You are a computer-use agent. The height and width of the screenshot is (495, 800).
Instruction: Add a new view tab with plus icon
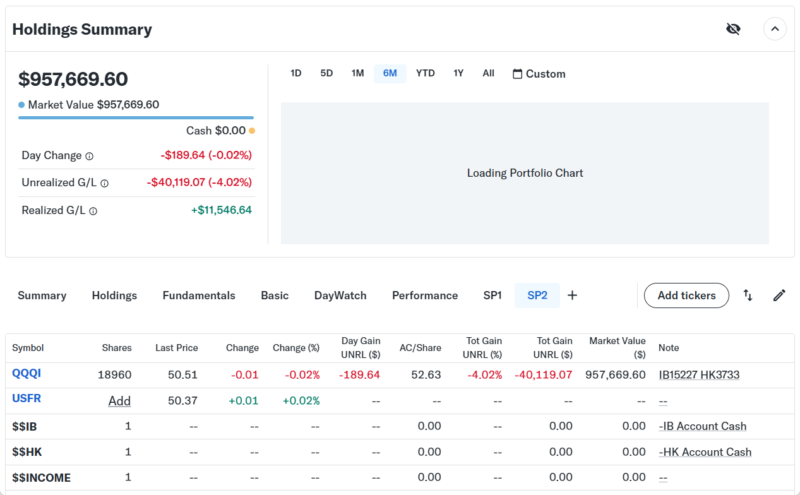[x=572, y=295]
